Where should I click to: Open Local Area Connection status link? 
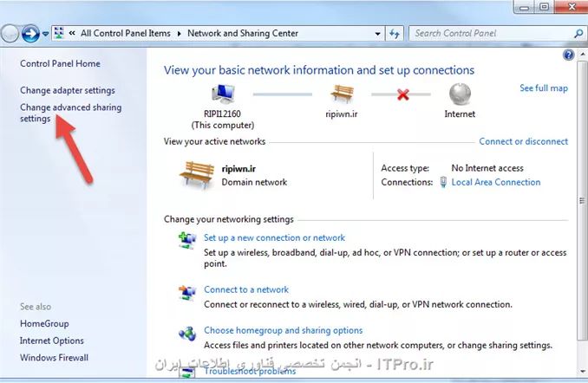tap(496, 182)
